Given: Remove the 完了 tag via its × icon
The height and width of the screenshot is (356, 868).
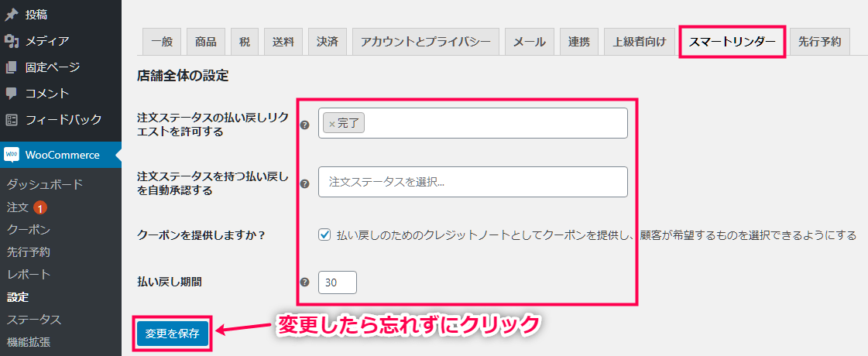Looking at the screenshot, I should click(x=331, y=124).
